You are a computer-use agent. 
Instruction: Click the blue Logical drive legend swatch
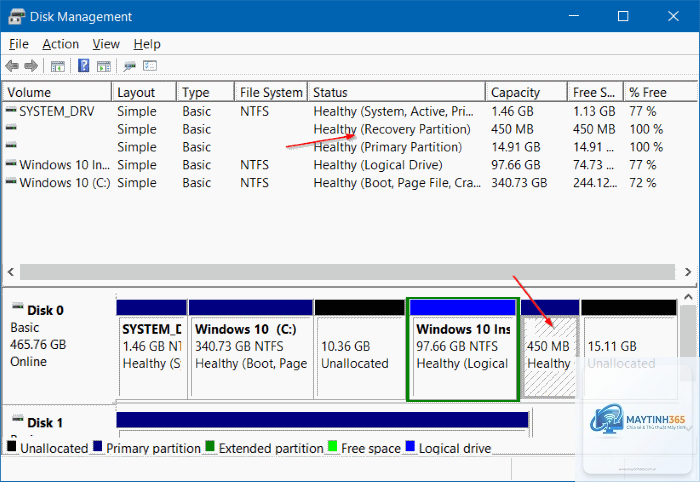tap(410, 446)
